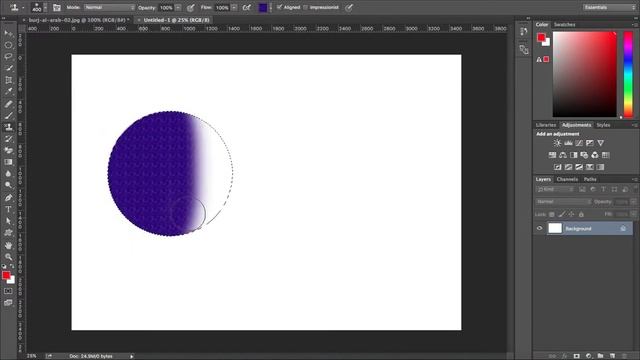Select the Quick Selection tool
Viewport: 640px width, 360px height.
(8, 69)
